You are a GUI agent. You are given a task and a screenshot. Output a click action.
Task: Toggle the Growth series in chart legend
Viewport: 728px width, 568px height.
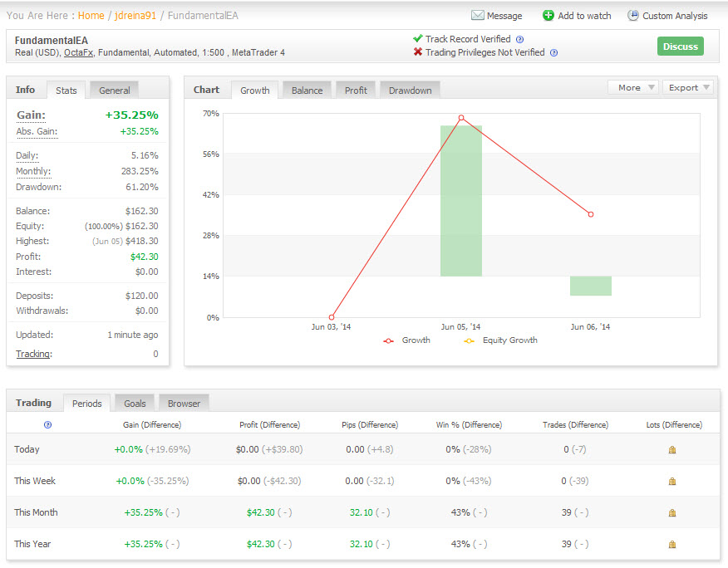pos(406,340)
